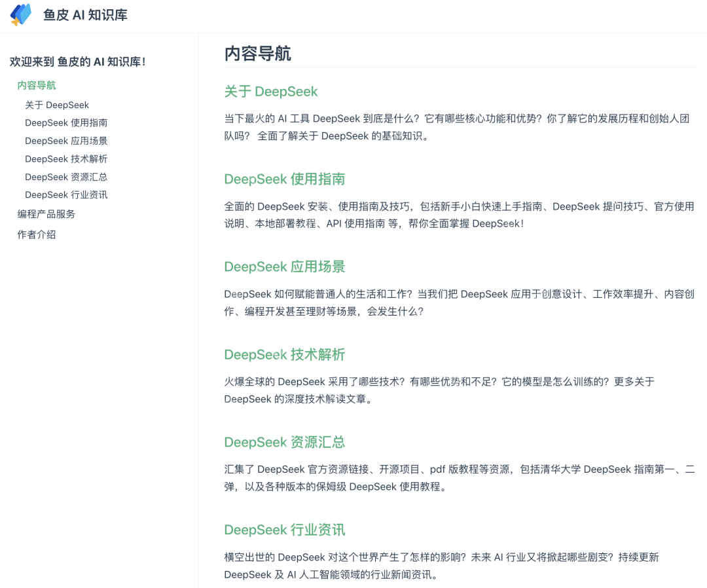Click the 鱼皮 AI 知识库 logo icon
707x588 pixels.
20,14
